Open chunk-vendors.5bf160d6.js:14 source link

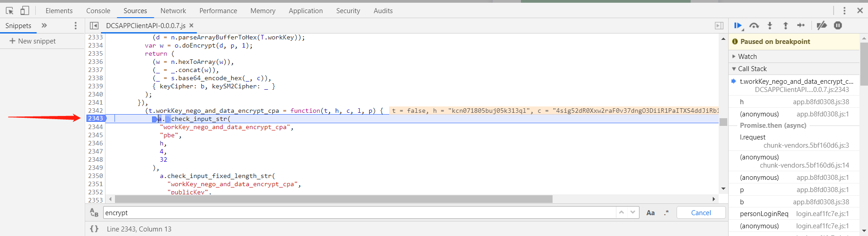click(804, 165)
